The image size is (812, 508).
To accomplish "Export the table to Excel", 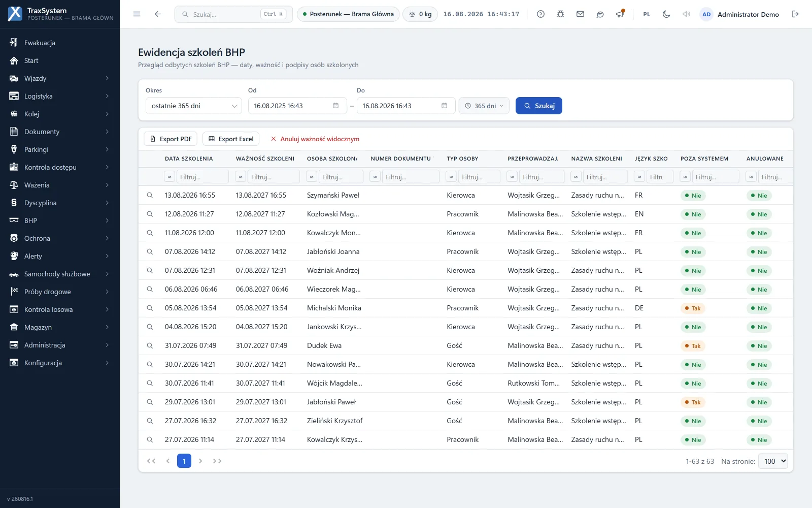I will [x=231, y=139].
